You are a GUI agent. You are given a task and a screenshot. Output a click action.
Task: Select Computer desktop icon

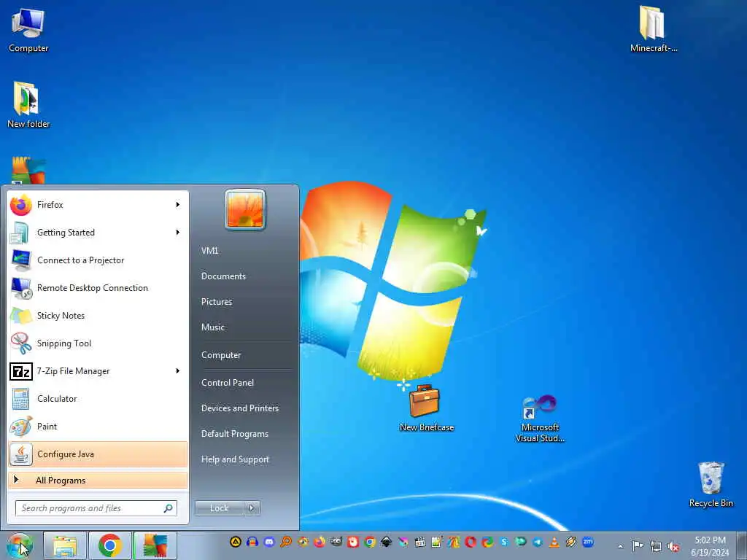pyautogui.click(x=28, y=29)
